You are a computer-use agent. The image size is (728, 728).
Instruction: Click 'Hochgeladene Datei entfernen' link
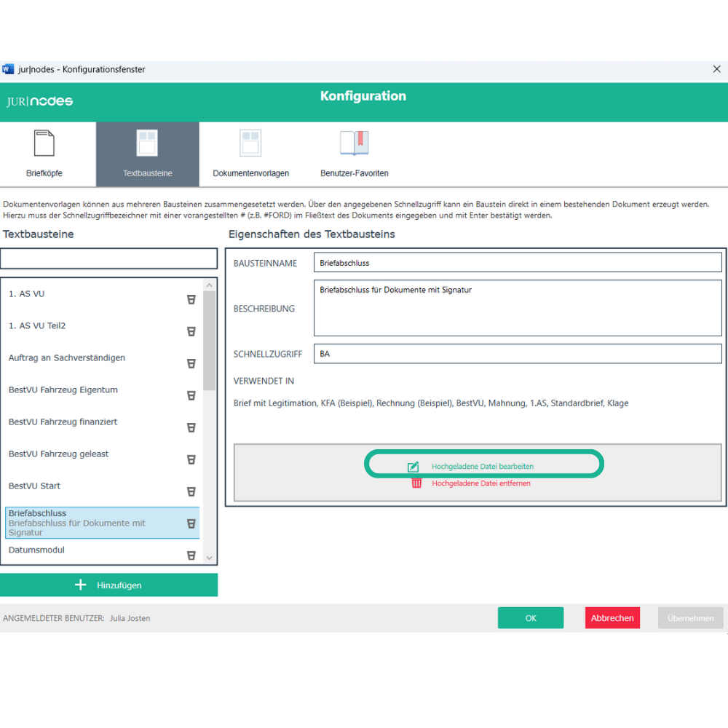tap(480, 483)
